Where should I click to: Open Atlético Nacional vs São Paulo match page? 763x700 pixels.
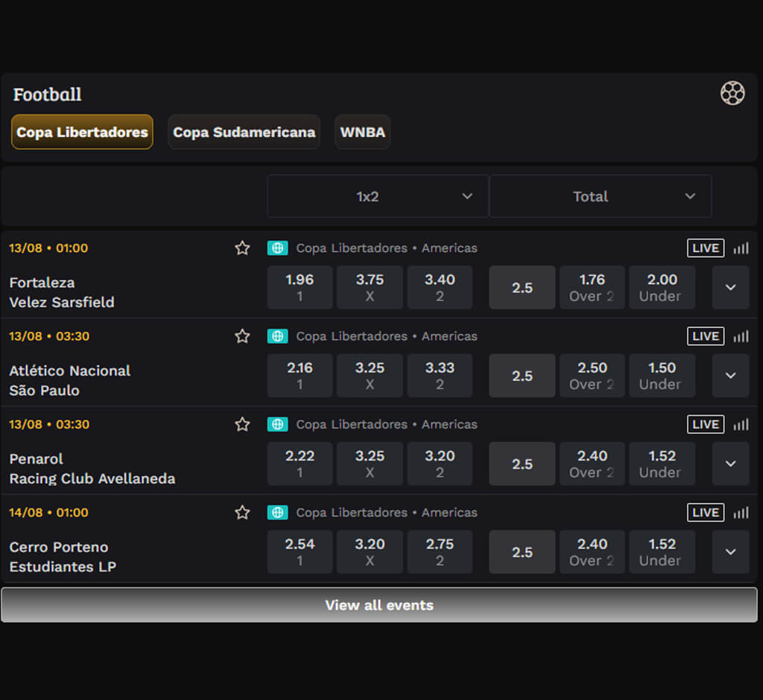pos(69,381)
